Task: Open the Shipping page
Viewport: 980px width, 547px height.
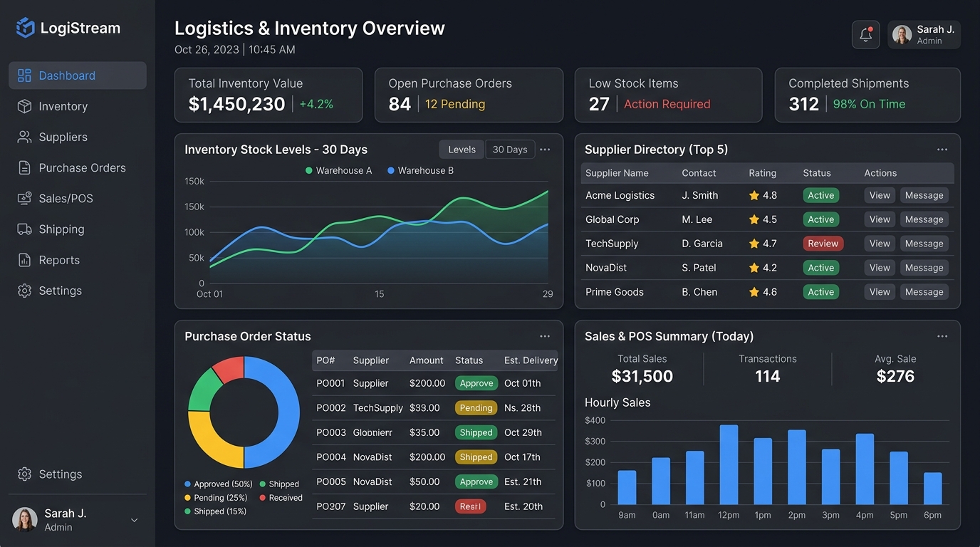Action: [78, 229]
